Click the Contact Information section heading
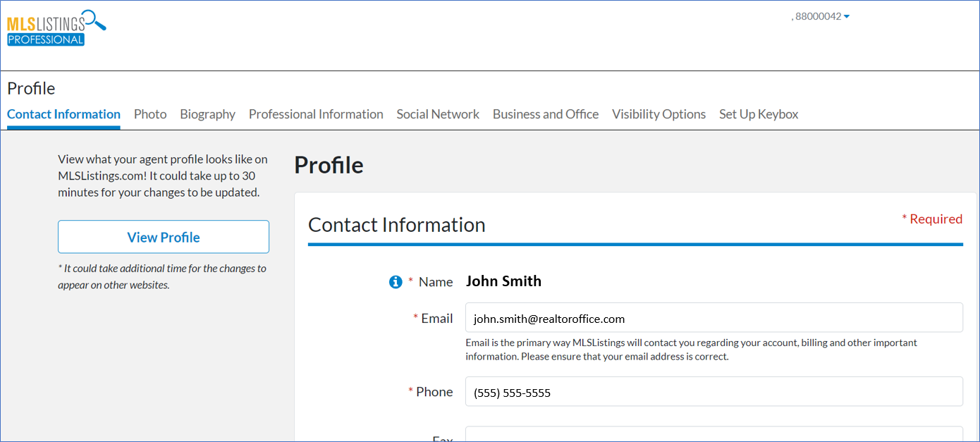The image size is (980, 442). pos(397,225)
